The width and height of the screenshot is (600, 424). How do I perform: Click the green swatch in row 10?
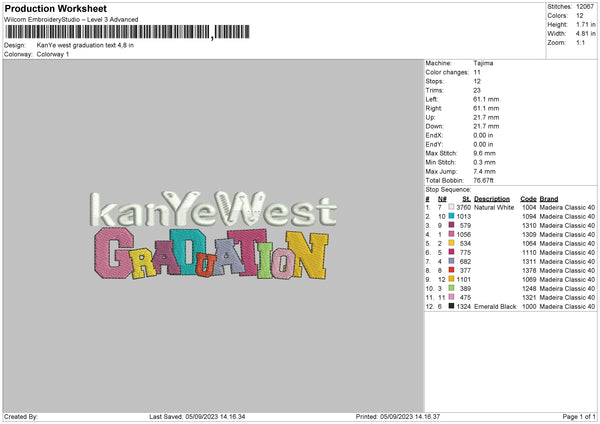tap(451, 288)
